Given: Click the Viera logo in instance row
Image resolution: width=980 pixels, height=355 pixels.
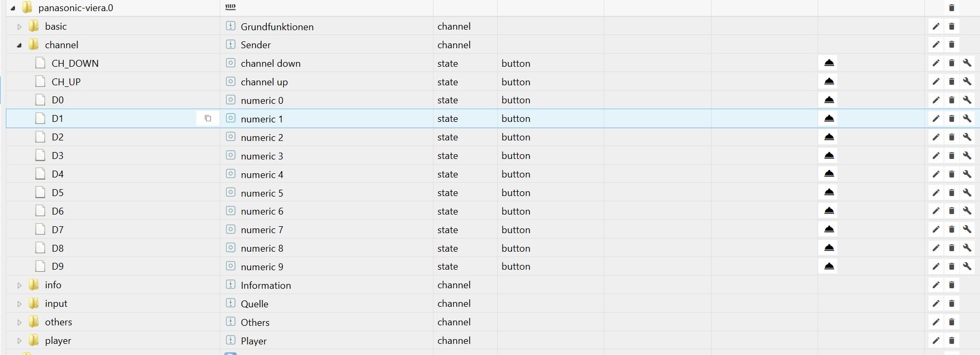Looking at the screenshot, I should tap(230, 7).
